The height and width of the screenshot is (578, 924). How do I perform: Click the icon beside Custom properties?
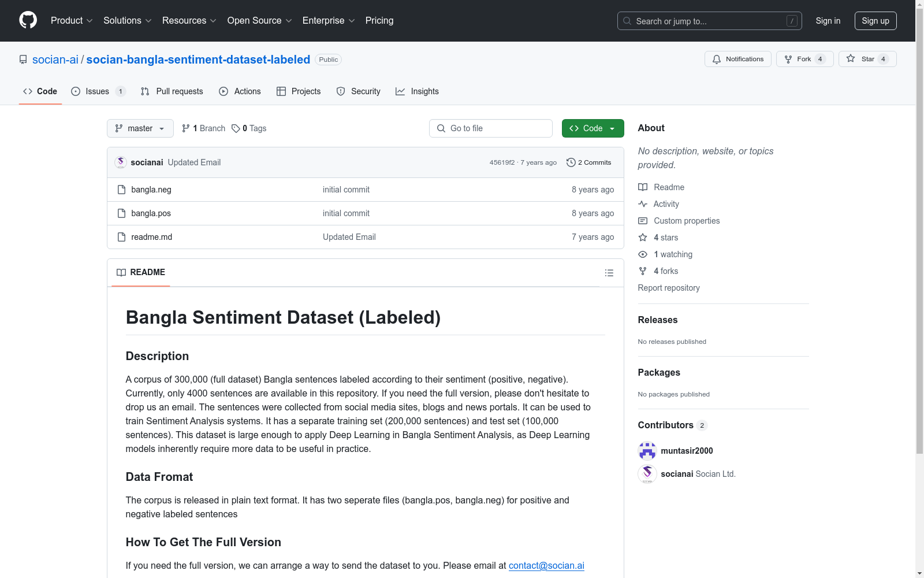tap(643, 221)
